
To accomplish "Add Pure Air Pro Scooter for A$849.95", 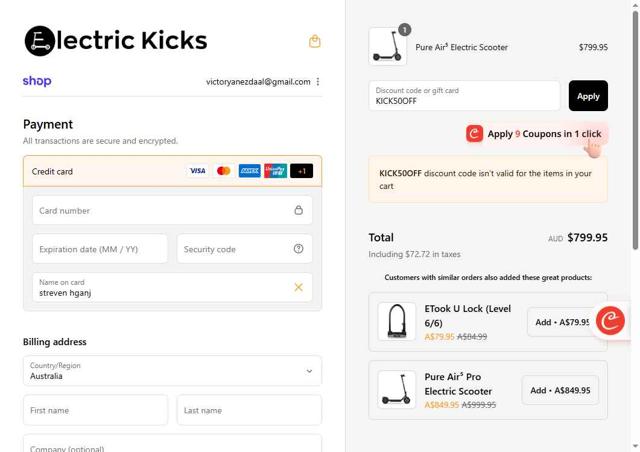I will (x=560, y=390).
